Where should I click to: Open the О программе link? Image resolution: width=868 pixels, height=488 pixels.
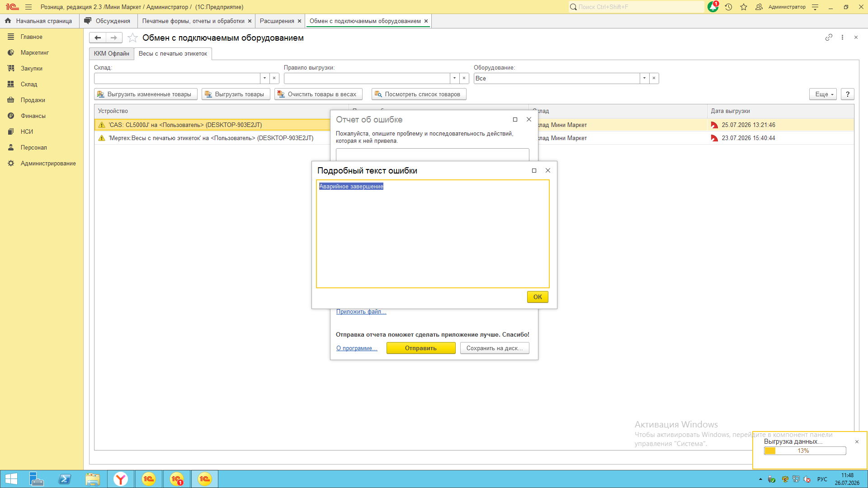coord(357,348)
